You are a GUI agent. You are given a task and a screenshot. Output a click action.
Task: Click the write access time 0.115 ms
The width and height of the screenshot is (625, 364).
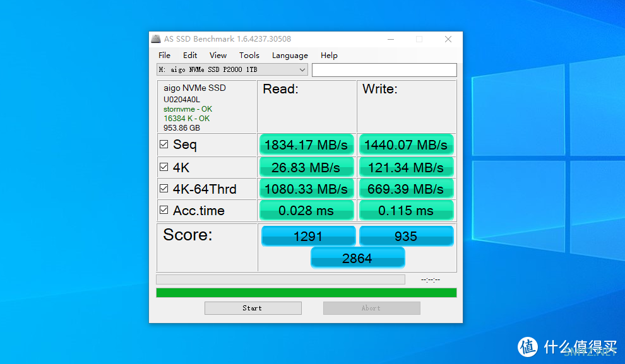pos(406,210)
